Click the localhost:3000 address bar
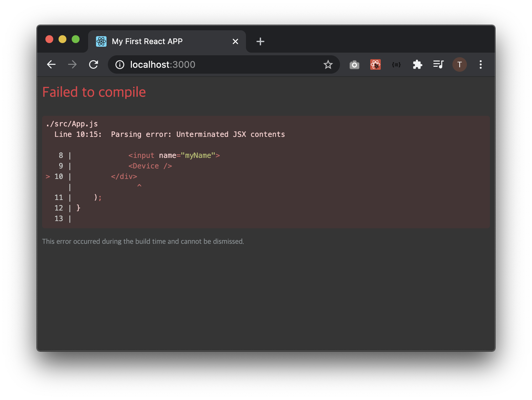Image resolution: width=532 pixels, height=400 pixels. (x=224, y=64)
